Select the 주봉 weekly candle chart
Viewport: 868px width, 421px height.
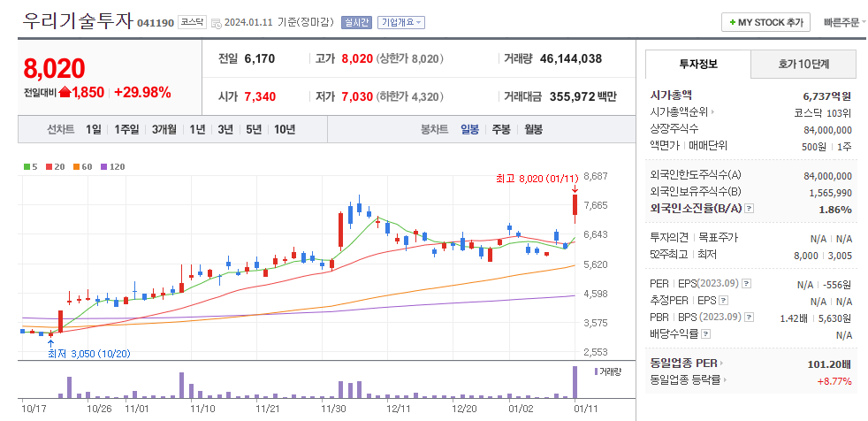(x=501, y=130)
